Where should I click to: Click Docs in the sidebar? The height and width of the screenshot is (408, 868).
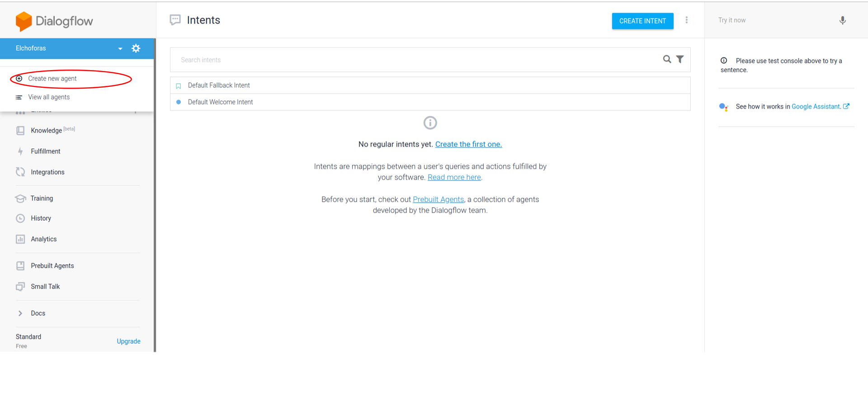(x=38, y=313)
